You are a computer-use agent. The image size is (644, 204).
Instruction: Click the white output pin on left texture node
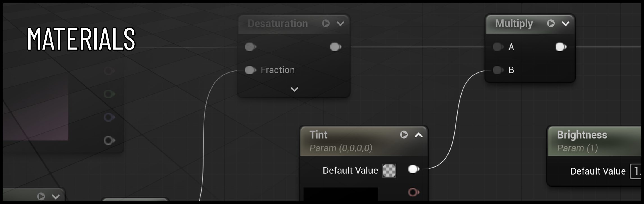coord(109,140)
